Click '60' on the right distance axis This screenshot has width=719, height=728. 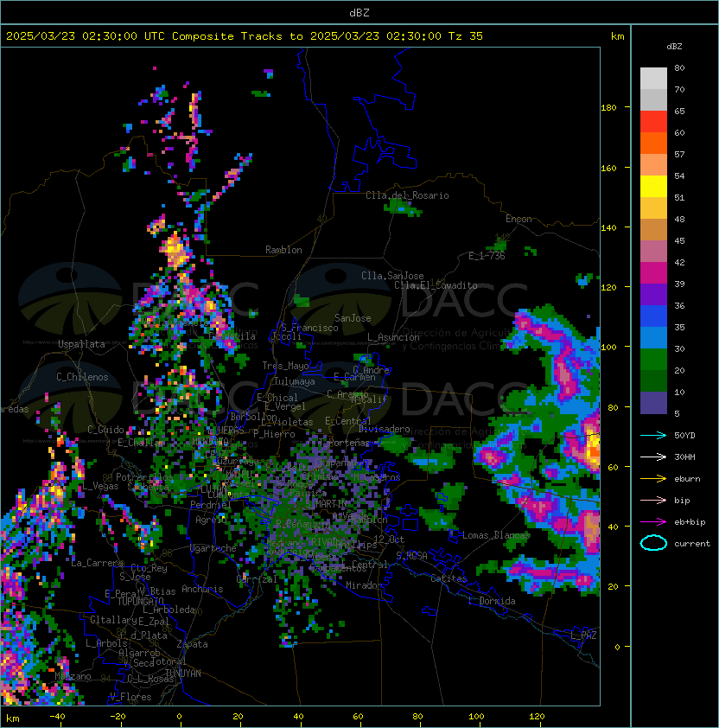click(x=613, y=467)
